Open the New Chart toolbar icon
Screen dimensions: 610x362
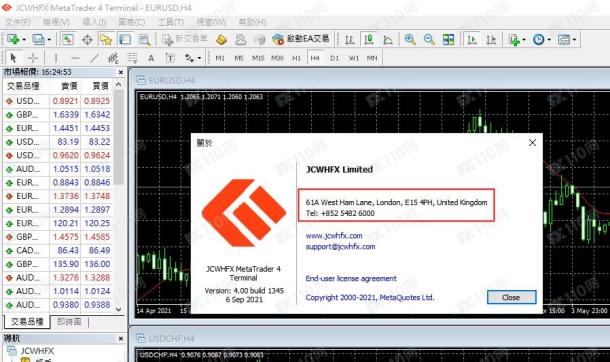[13, 39]
